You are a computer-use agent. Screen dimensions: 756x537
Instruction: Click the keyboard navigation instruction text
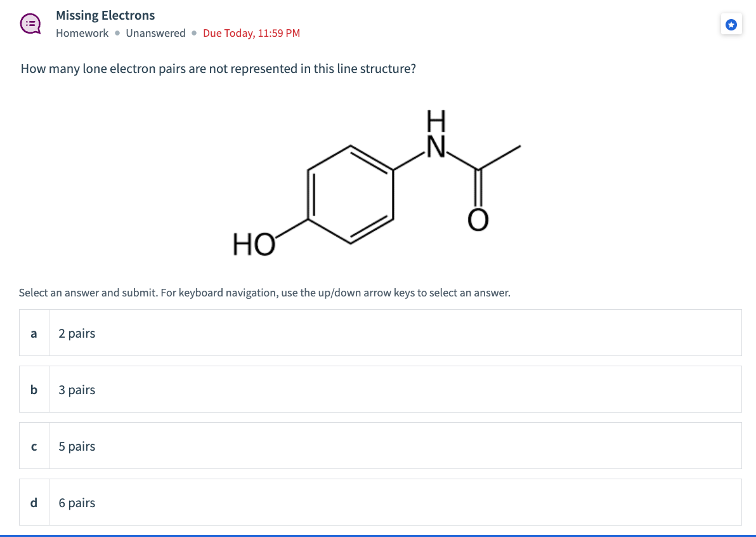point(264,293)
